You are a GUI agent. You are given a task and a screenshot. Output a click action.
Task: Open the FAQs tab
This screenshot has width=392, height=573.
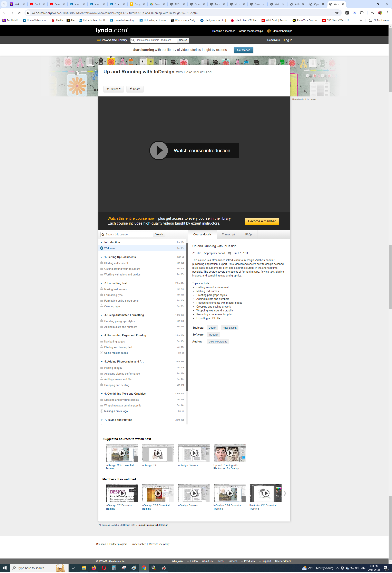pos(248,234)
